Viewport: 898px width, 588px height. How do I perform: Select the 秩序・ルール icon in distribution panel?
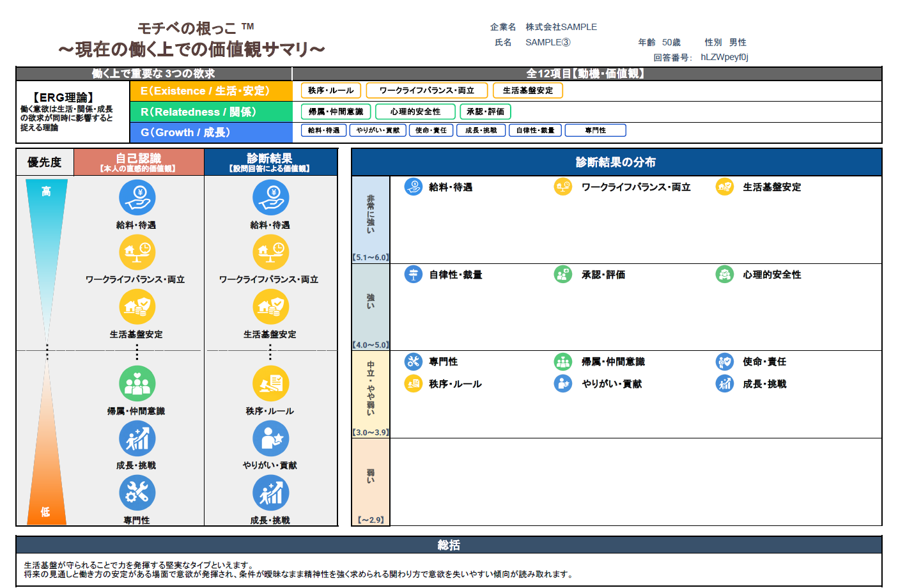coord(413,383)
